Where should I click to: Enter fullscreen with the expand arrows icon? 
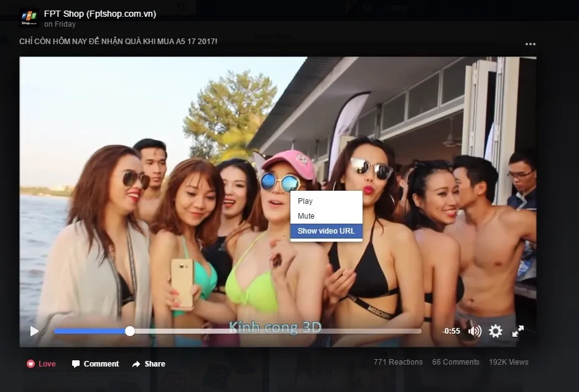(518, 331)
